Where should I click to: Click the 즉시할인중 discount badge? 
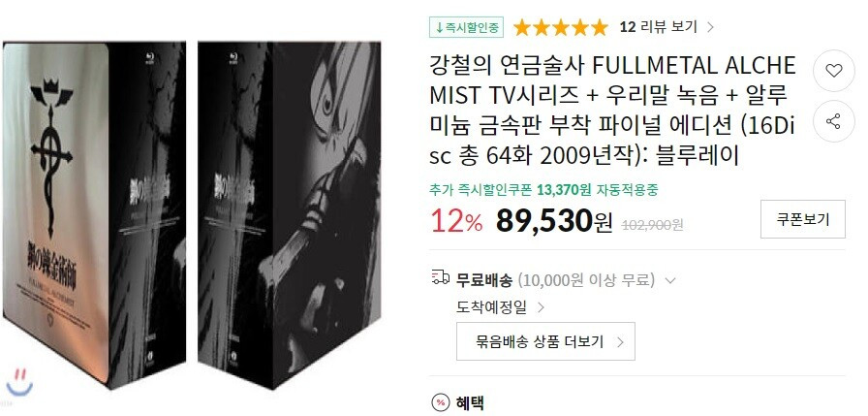(x=466, y=27)
